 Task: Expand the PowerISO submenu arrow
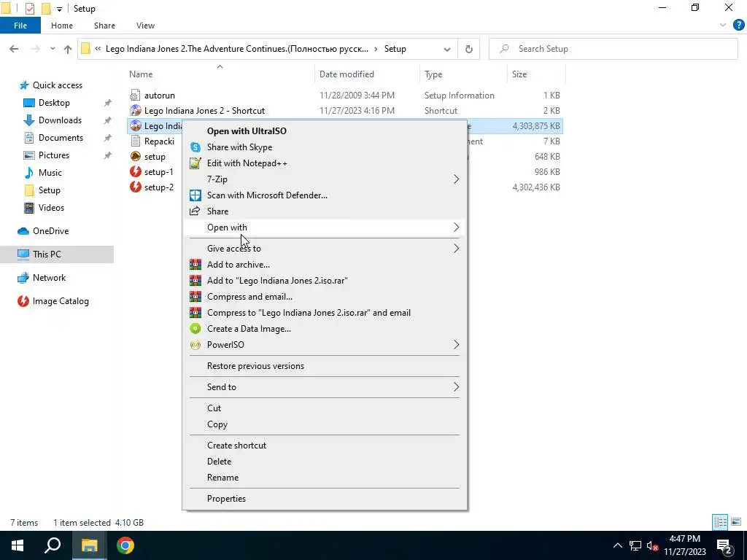[456, 345]
